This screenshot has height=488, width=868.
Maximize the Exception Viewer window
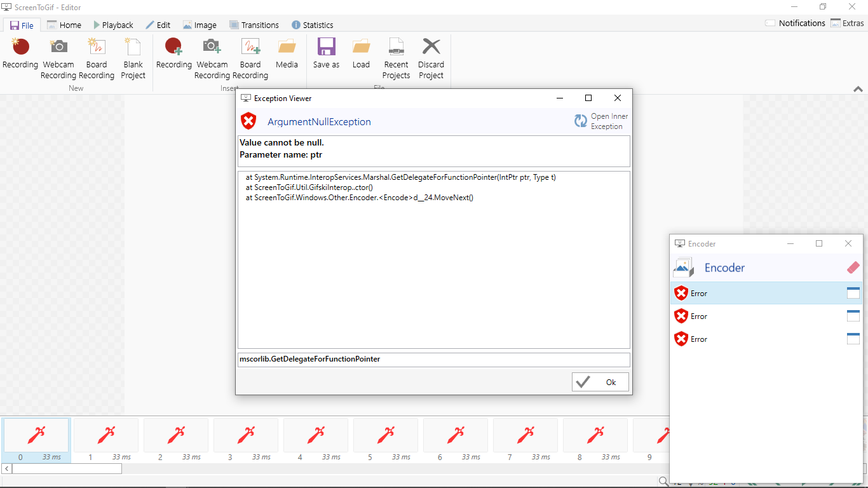(x=588, y=98)
